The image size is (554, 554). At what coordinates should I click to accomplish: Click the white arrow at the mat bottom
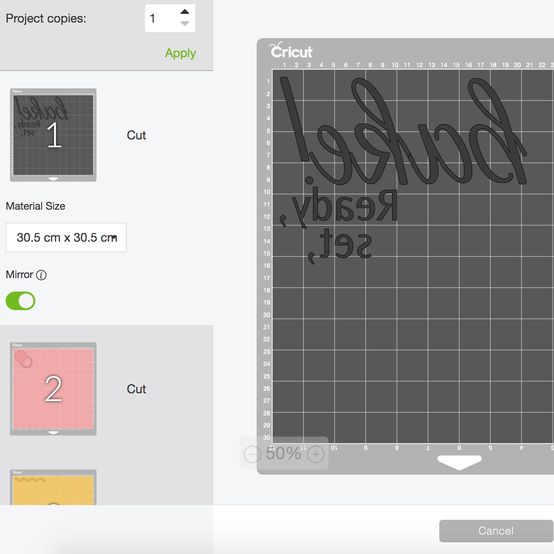[459, 462]
